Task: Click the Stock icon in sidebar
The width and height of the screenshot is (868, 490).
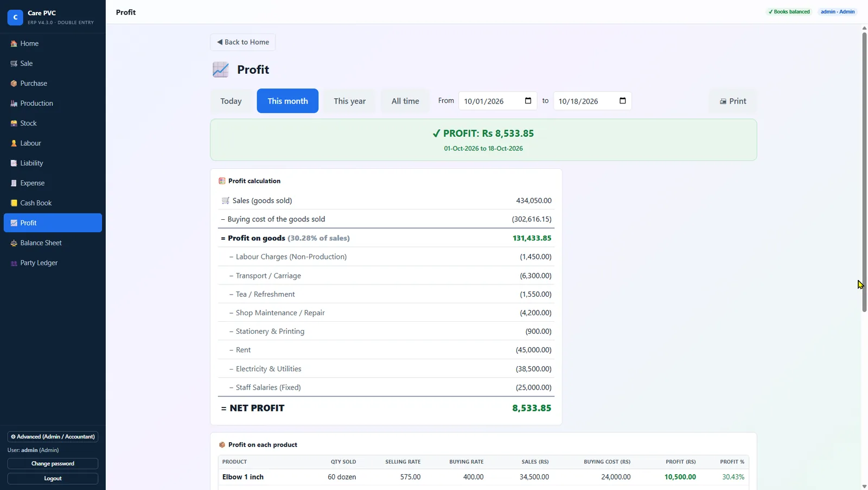Action: pyautogui.click(x=14, y=123)
